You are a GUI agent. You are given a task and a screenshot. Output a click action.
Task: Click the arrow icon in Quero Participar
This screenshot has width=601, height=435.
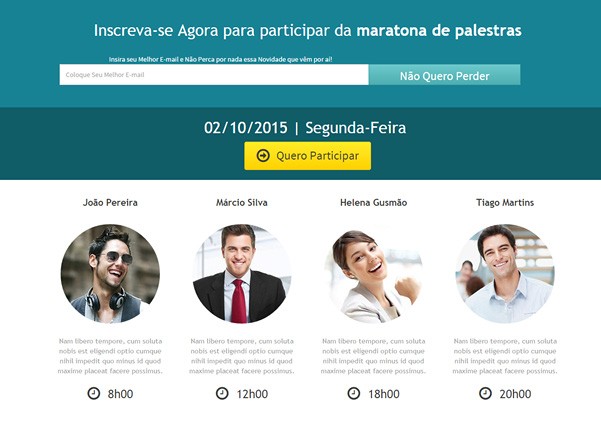(x=263, y=156)
